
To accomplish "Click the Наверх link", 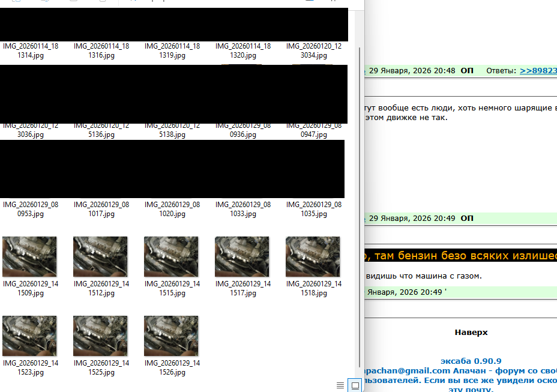I will [x=471, y=332].
